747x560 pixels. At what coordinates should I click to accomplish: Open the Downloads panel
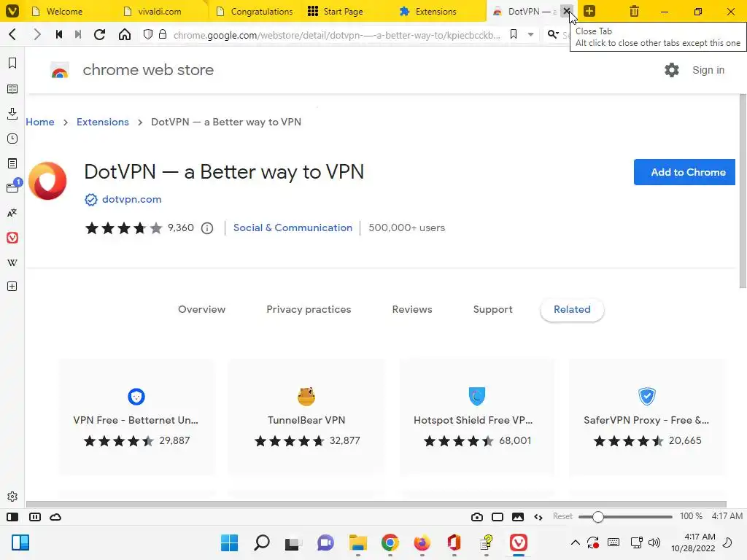[x=12, y=113]
